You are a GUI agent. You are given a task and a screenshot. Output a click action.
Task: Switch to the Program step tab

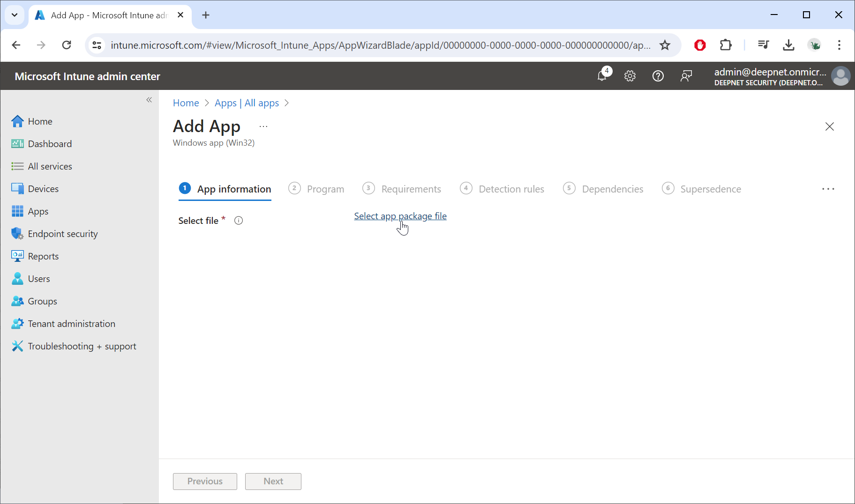325,189
